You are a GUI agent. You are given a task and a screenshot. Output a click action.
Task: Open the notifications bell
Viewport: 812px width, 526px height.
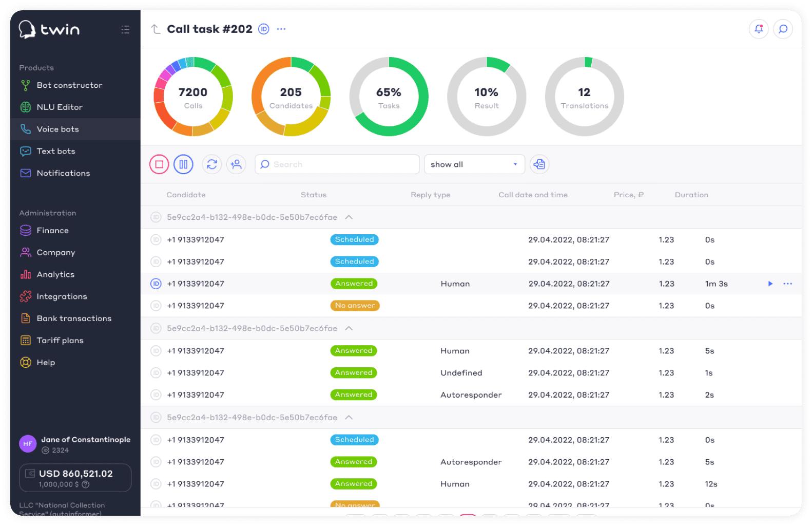(x=759, y=29)
